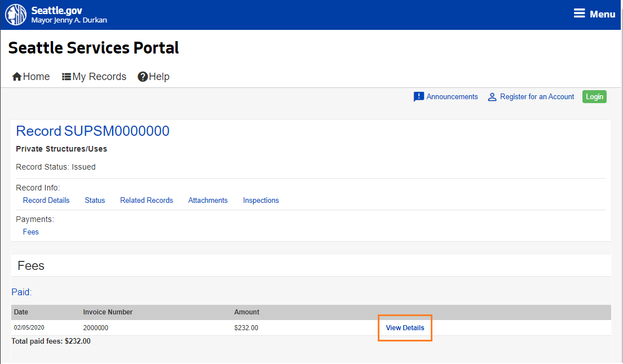This screenshot has width=623, height=364.
Task: Open the hamburger Menu icon
Action: [579, 14]
